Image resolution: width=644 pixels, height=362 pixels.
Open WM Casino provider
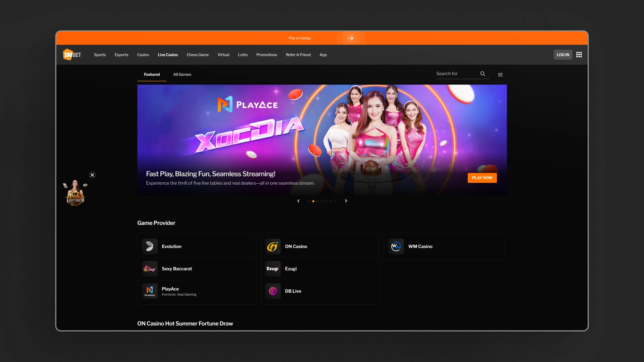pyautogui.click(x=444, y=246)
